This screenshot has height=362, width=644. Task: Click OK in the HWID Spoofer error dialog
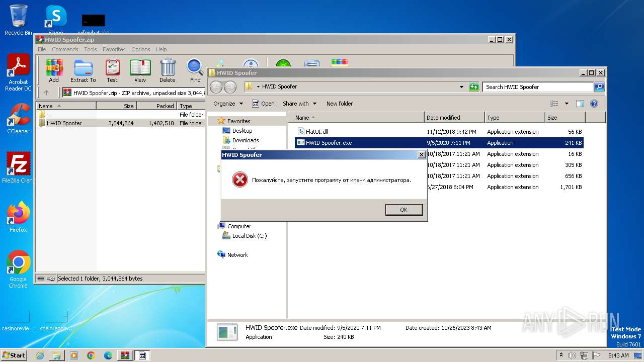click(404, 210)
